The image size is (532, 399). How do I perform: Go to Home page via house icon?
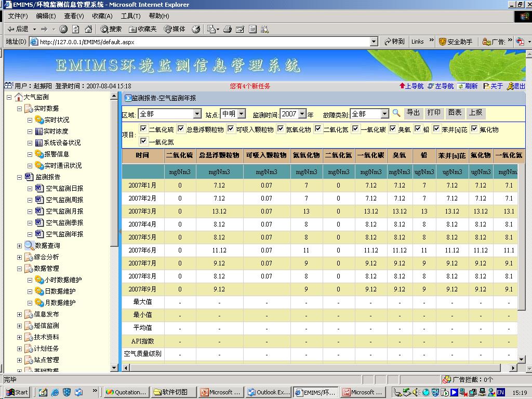pyautogui.click(x=88, y=29)
